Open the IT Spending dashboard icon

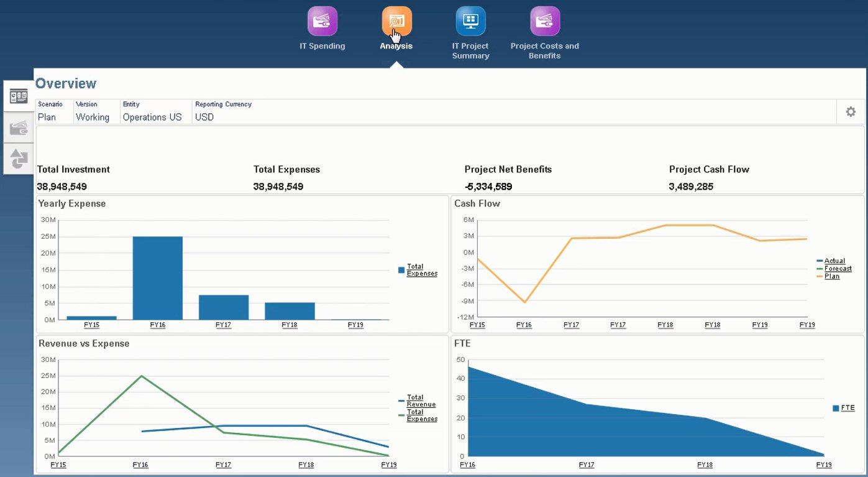tap(322, 20)
